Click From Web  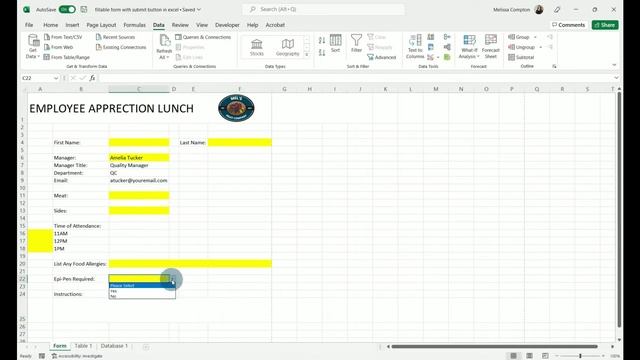point(58,47)
